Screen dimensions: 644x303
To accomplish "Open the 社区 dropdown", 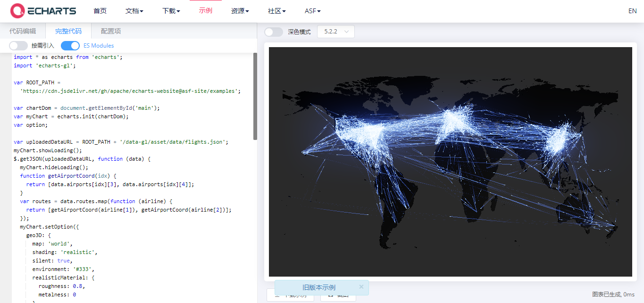I will coord(276,10).
